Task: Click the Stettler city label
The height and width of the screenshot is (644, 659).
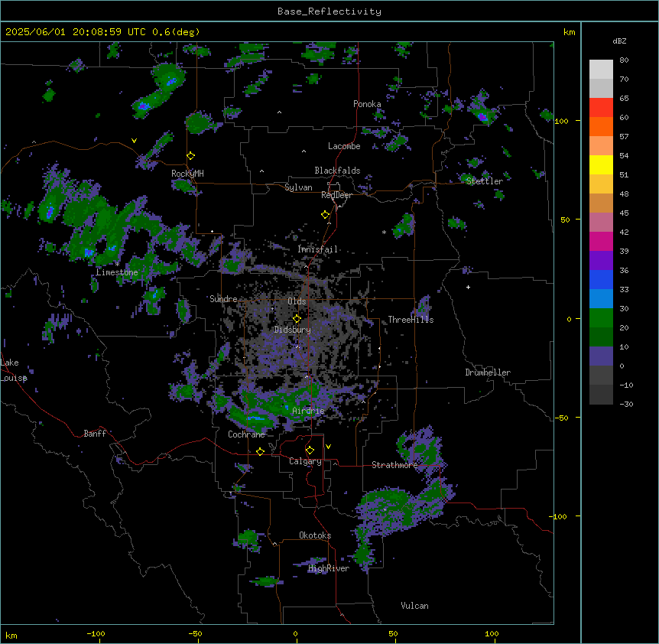Action: pyautogui.click(x=484, y=181)
